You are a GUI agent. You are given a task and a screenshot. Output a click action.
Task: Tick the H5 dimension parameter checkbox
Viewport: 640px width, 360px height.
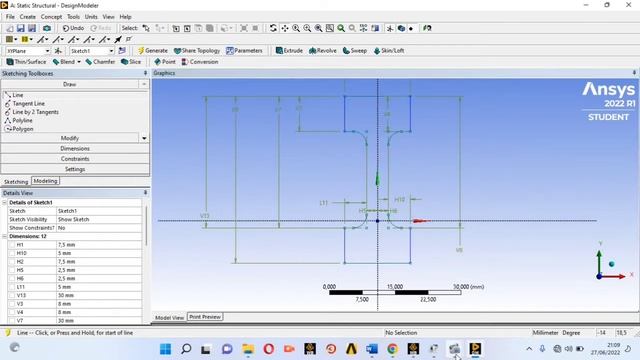click(x=11, y=270)
